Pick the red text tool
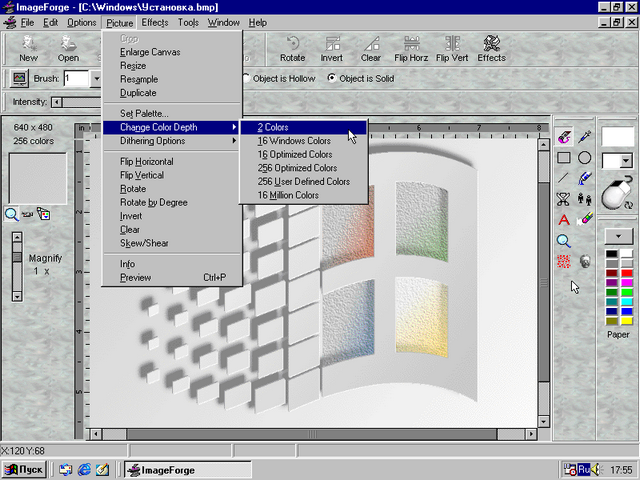The height and width of the screenshot is (480, 640). click(564, 220)
